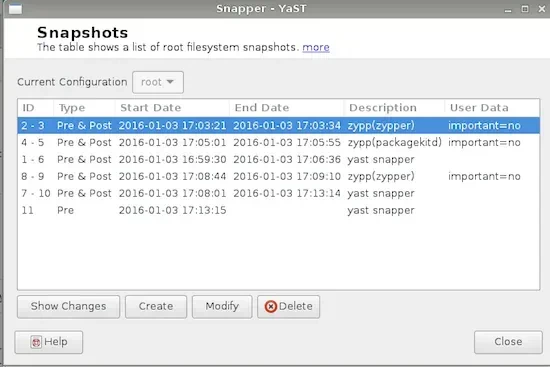Viewport: 550px width, 367px height.
Task: Select snapshot row with ID 7 - 10
Action: [x=279, y=193]
